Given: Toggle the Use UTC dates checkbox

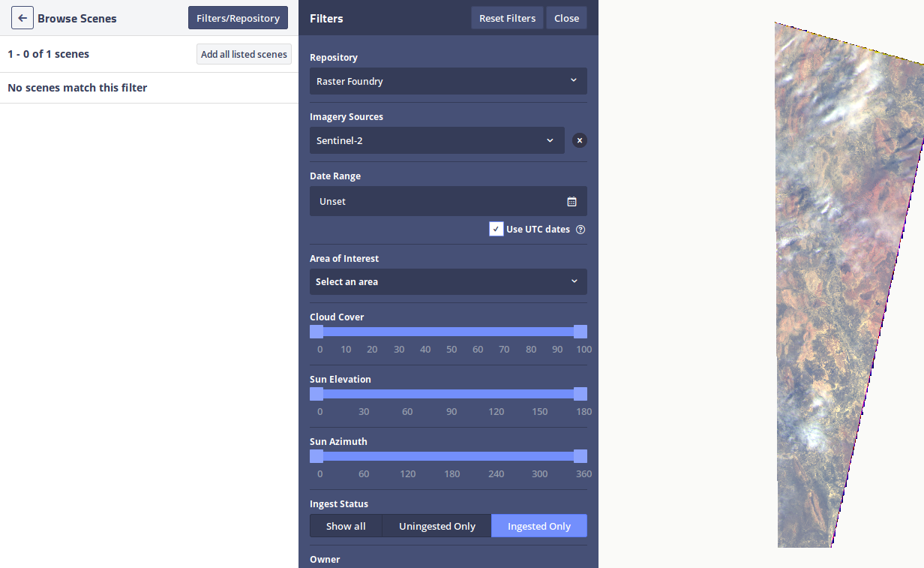Looking at the screenshot, I should coord(496,229).
